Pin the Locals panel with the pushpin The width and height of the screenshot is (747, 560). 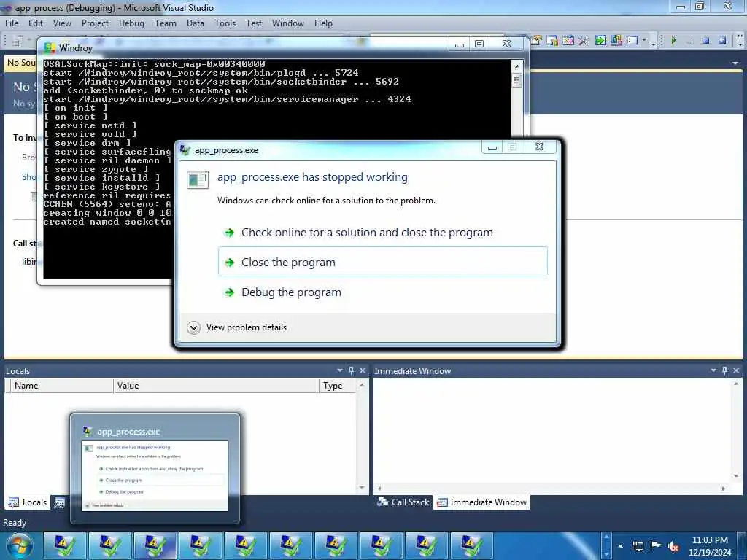(x=351, y=370)
